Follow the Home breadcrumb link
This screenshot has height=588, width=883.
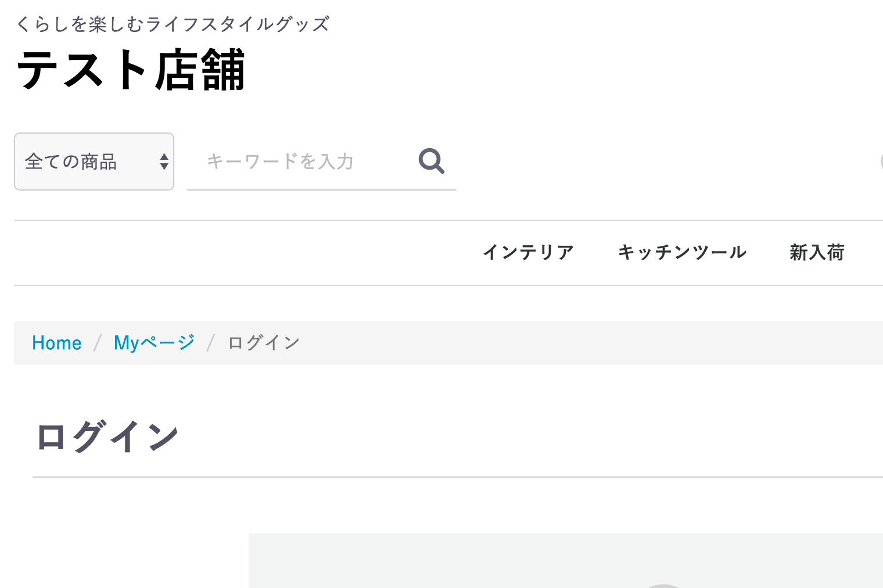click(57, 343)
